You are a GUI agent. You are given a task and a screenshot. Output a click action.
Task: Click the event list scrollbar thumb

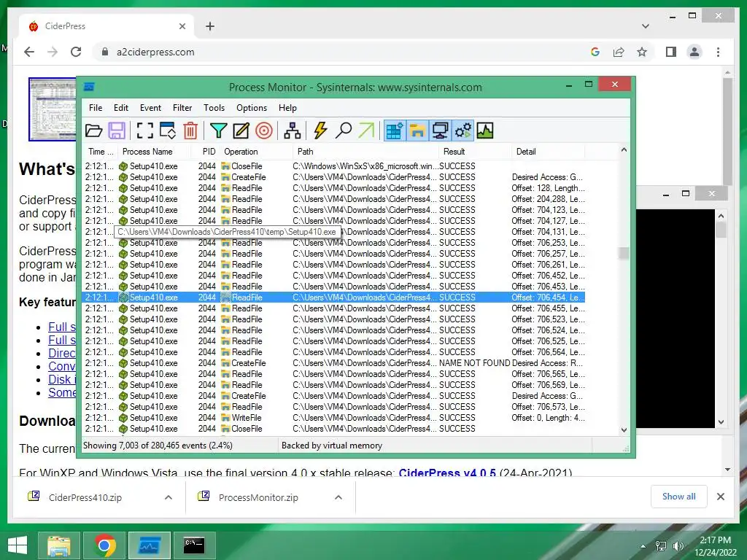(x=624, y=253)
